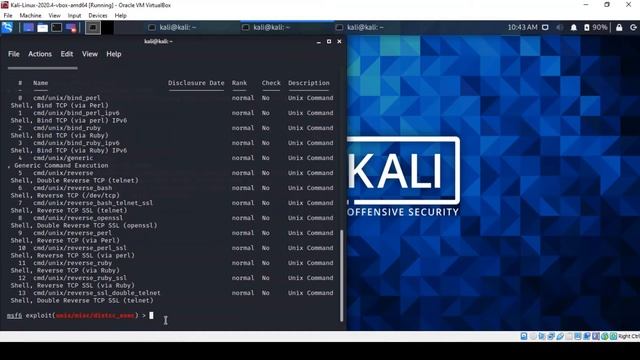Click the log out power icon

point(633,27)
